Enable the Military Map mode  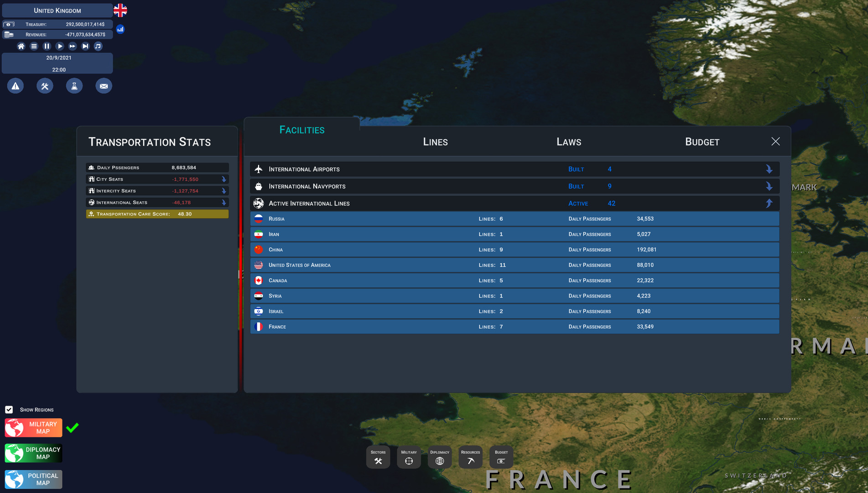click(x=34, y=428)
